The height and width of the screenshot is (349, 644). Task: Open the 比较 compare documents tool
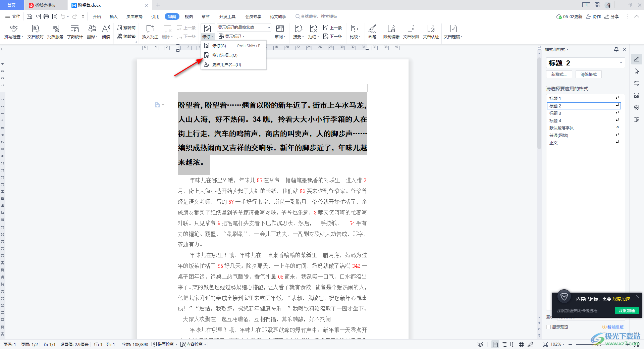click(355, 32)
